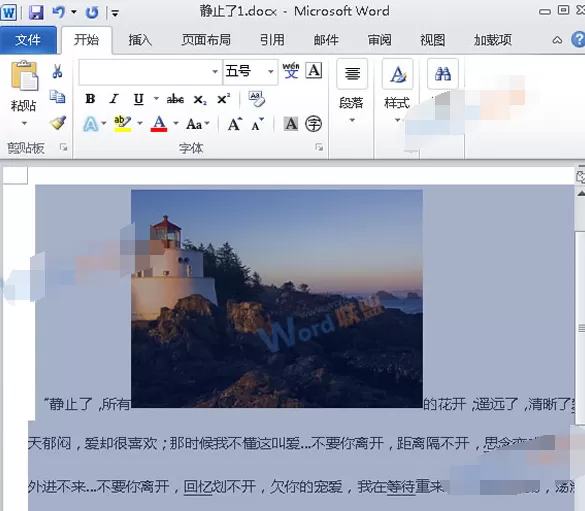585x511 pixels.
Task: Insert enclosed character 字 icon
Action: pos(313,123)
